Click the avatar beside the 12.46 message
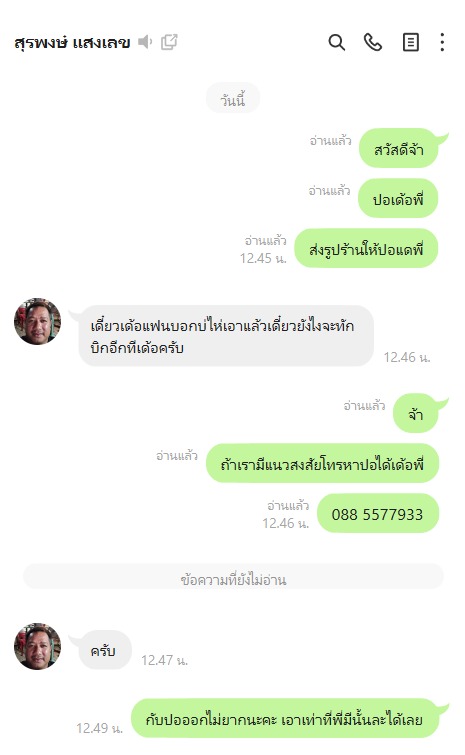Image resolution: width=465 pixels, height=755 pixels. pyautogui.click(x=38, y=321)
